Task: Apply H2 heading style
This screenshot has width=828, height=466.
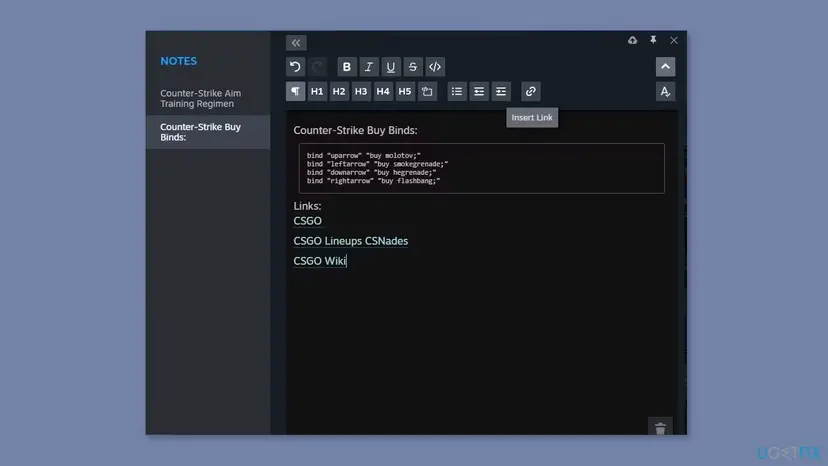Action: (339, 91)
